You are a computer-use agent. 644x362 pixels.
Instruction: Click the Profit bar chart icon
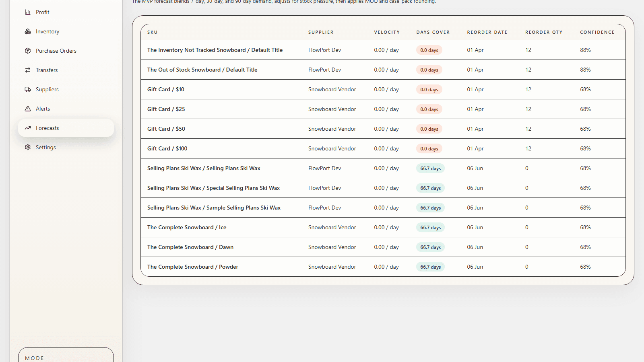(x=28, y=12)
